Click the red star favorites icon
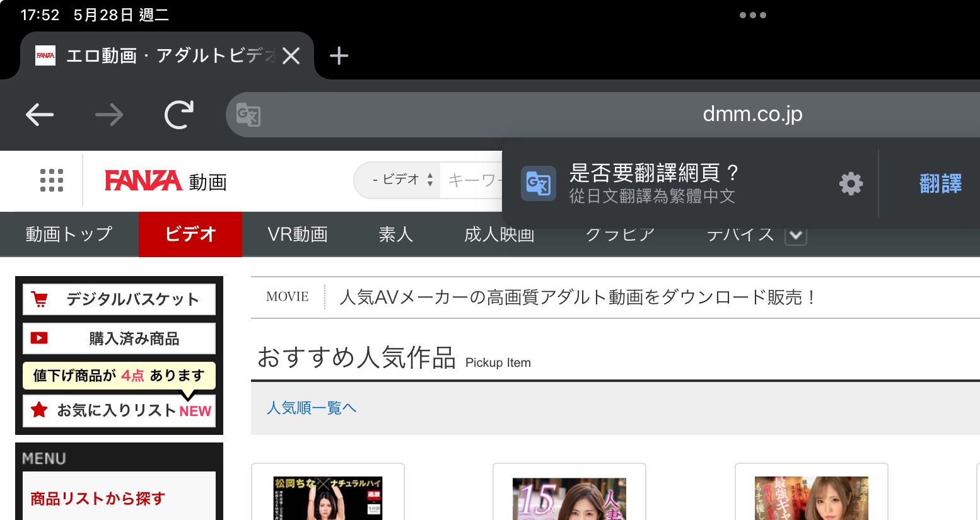This screenshot has height=520, width=980. [39, 410]
